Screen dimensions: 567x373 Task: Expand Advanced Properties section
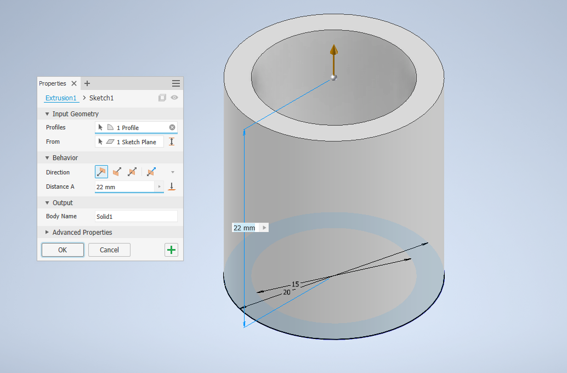(x=47, y=232)
